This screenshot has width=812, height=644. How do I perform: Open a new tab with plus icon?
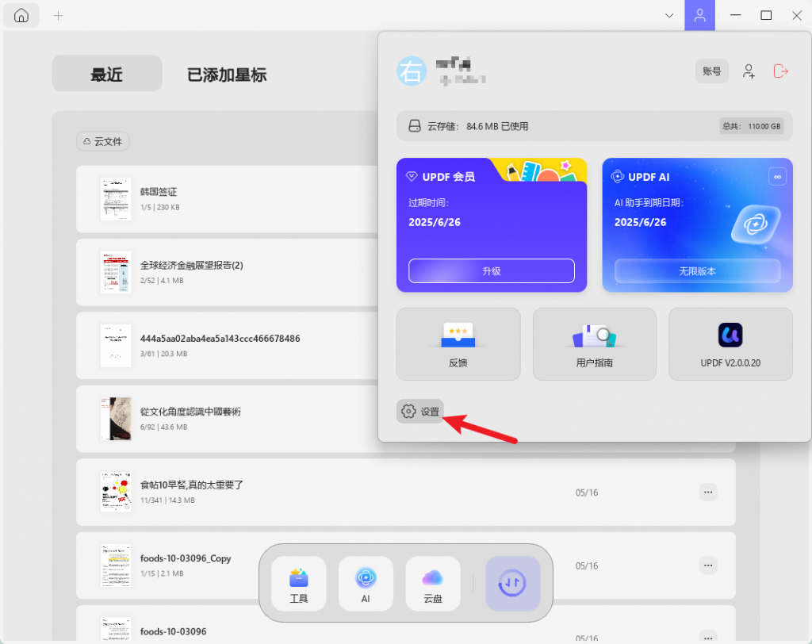tap(58, 16)
